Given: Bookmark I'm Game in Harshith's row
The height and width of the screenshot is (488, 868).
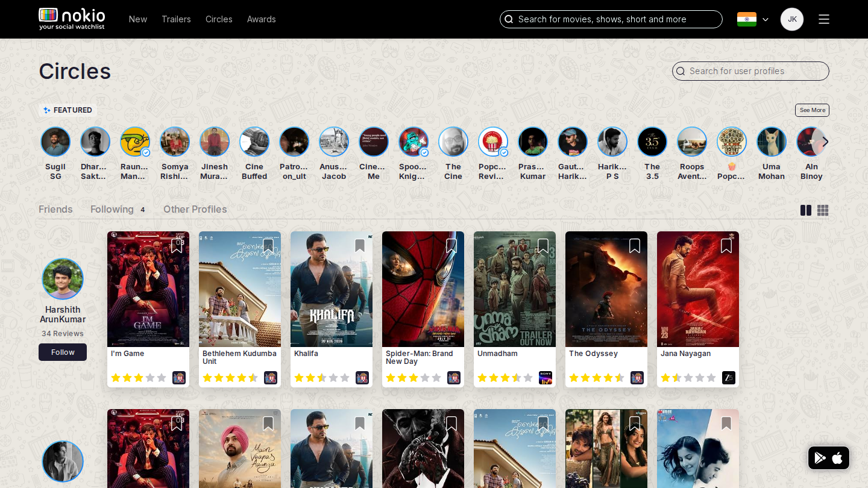Looking at the screenshot, I should coord(177,246).
